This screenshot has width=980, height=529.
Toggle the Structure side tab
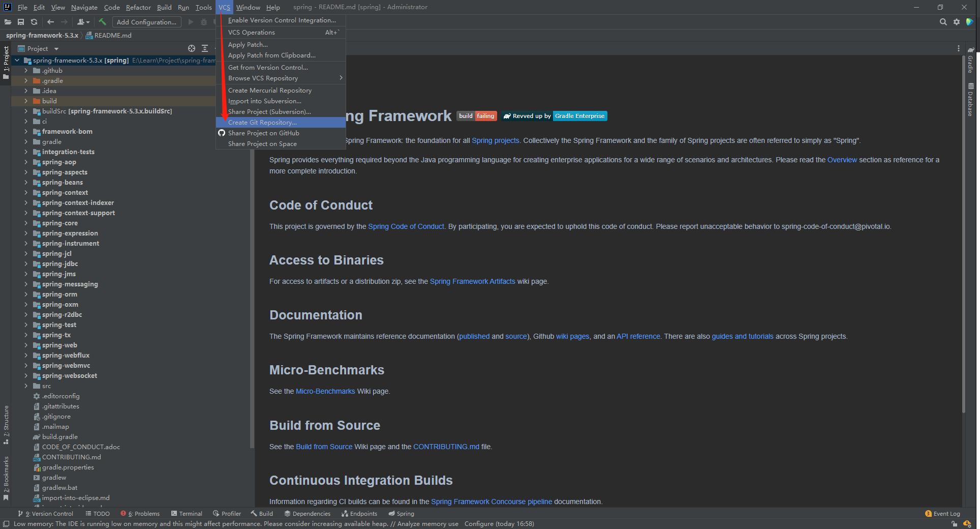[x=6, y=425]
